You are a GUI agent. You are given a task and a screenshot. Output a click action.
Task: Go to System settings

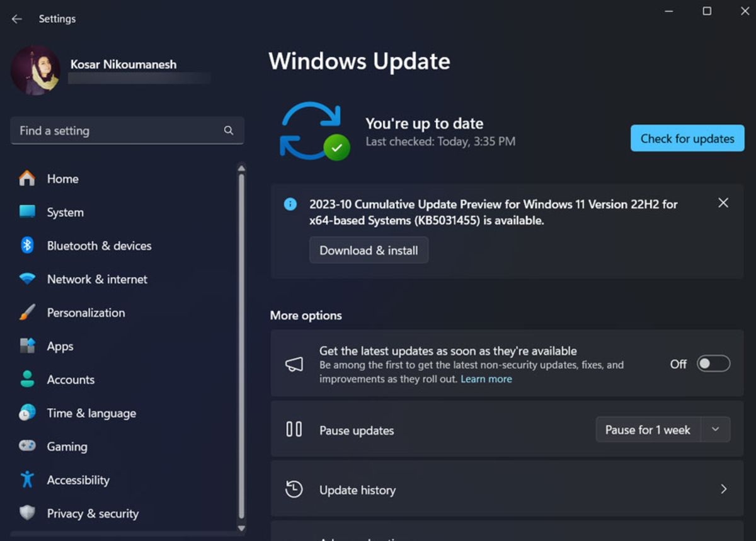point(125,212)
